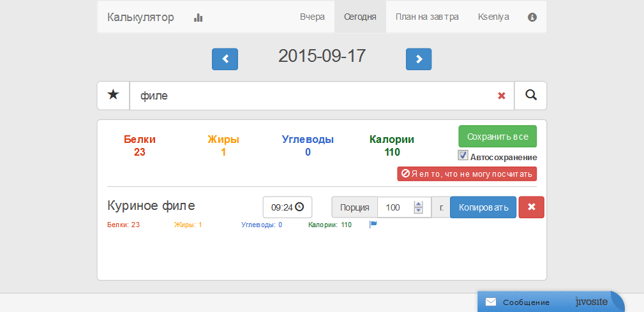Open the info icon in navbar
Screen dimensions: 644x312
pos(532,17)
